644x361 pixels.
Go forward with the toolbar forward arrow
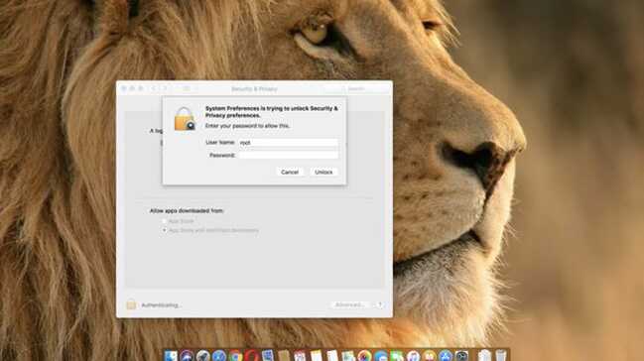point(165,88)
